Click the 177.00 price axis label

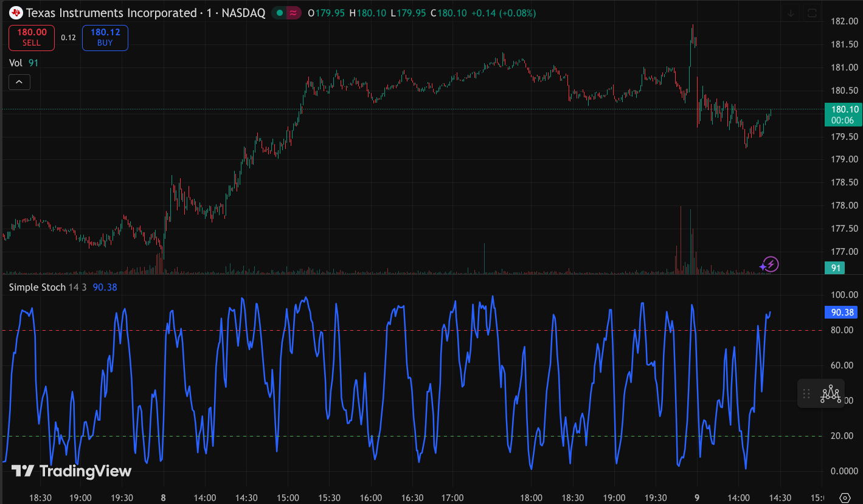[x=844, y=251]
